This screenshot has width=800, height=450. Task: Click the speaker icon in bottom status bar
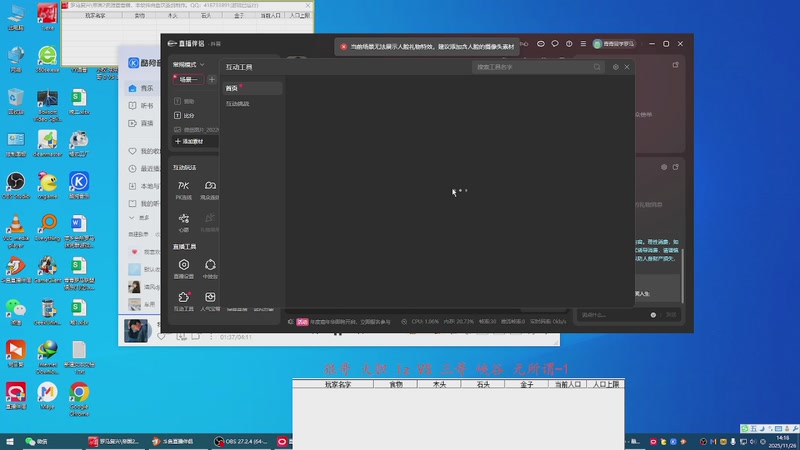coord(291,321)
